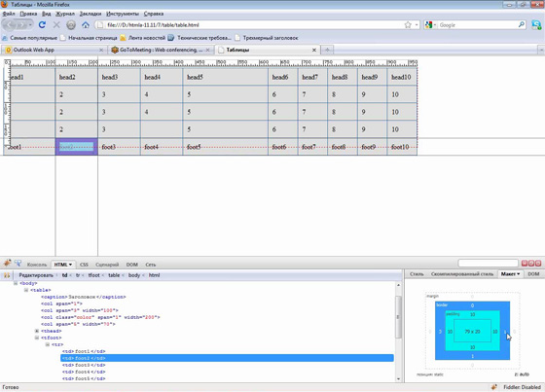
Task: Open Skype toolbar icon
Action: click(x=536, y=24)
